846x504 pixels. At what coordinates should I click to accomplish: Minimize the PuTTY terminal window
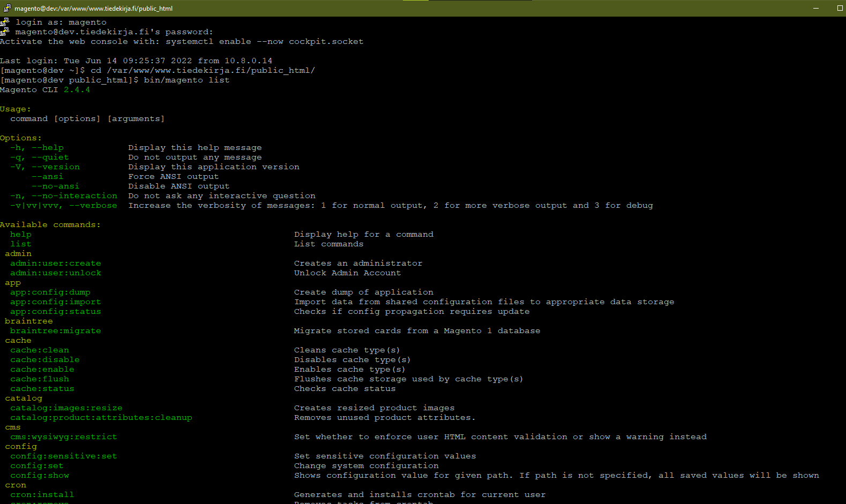[816, 8]
